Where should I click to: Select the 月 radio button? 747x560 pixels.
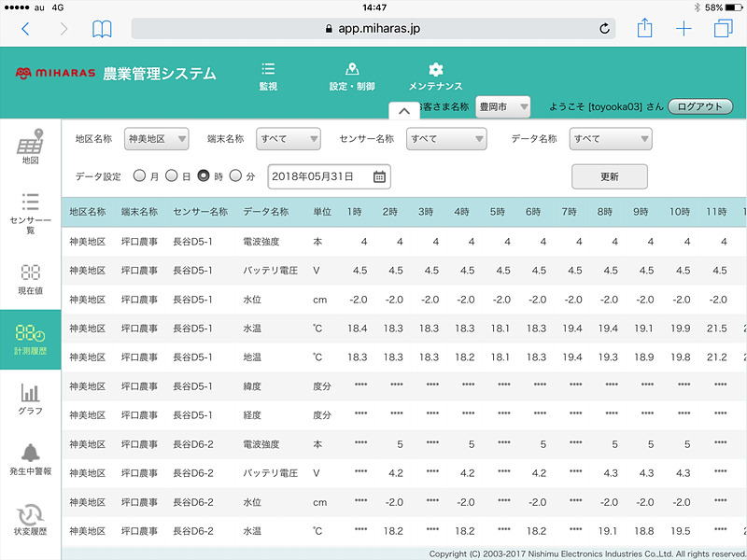coord(139,175)
